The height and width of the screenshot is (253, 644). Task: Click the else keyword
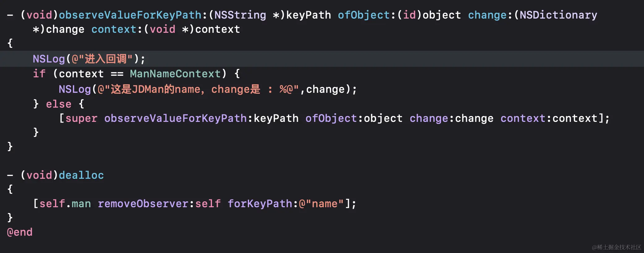click(x=59, y=104)
